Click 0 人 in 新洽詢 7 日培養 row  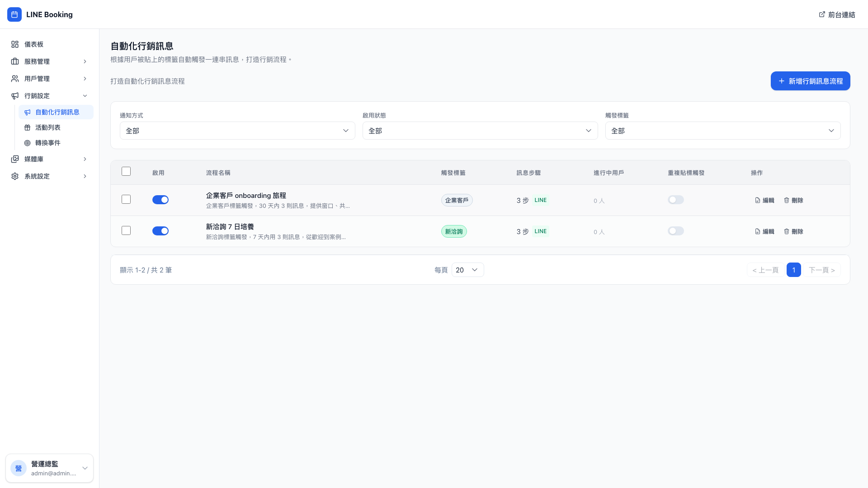tap(599, 232)
